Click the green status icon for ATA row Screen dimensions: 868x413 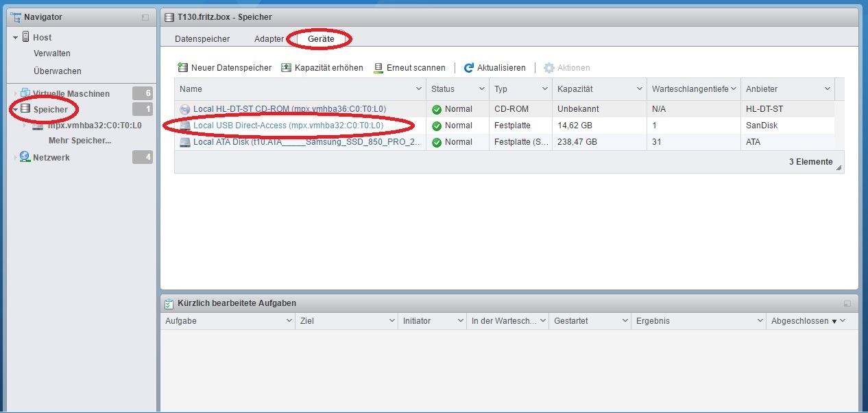click(x=437, y=142)
